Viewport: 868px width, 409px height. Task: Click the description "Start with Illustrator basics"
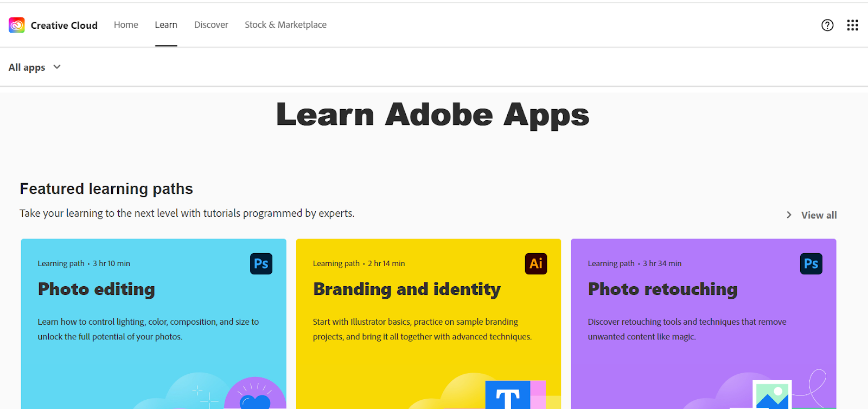[422, 329]
